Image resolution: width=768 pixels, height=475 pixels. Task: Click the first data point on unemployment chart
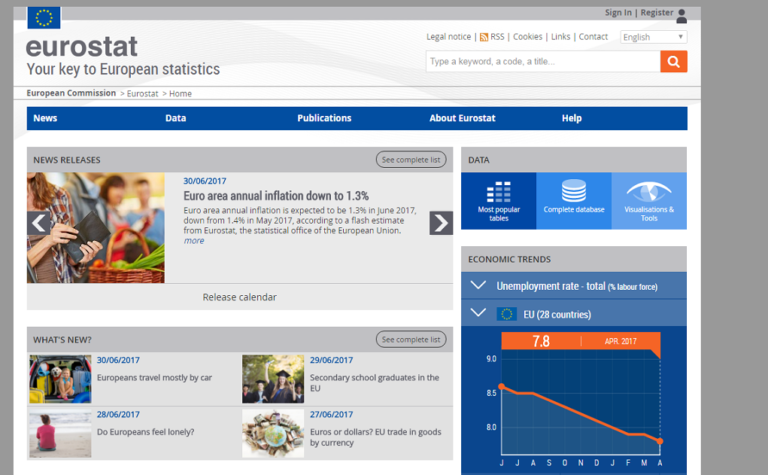502,387
